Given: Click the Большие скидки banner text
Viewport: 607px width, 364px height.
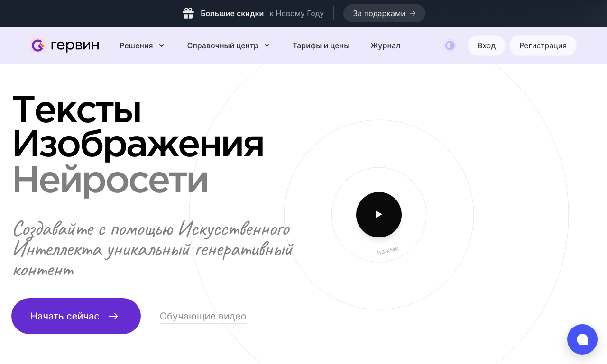Looking at the screenshot, I should pyautogui.click(x=232, y=13).
